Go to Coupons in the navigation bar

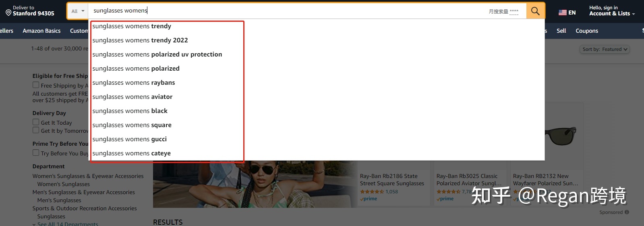point(586,31)
